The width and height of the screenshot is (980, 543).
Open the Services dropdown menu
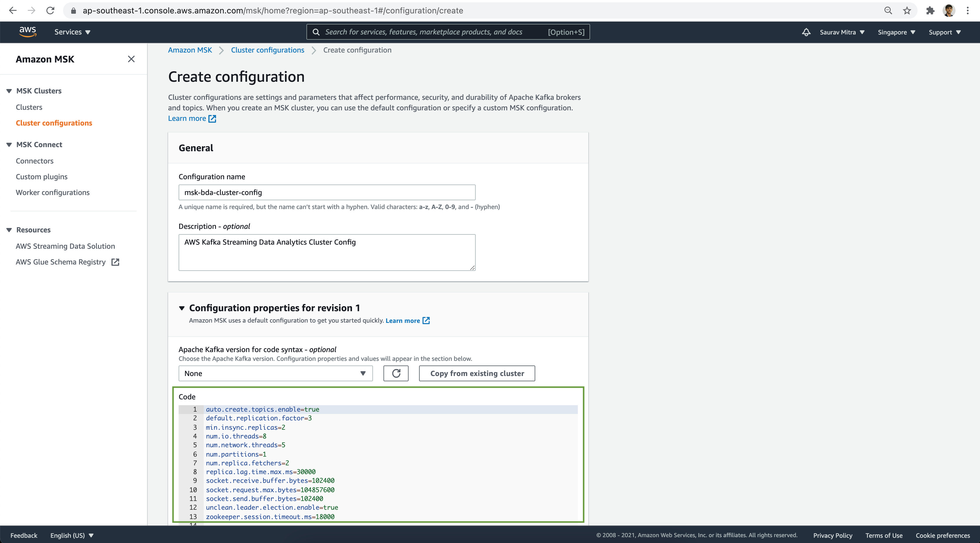[x=72, y=32]
